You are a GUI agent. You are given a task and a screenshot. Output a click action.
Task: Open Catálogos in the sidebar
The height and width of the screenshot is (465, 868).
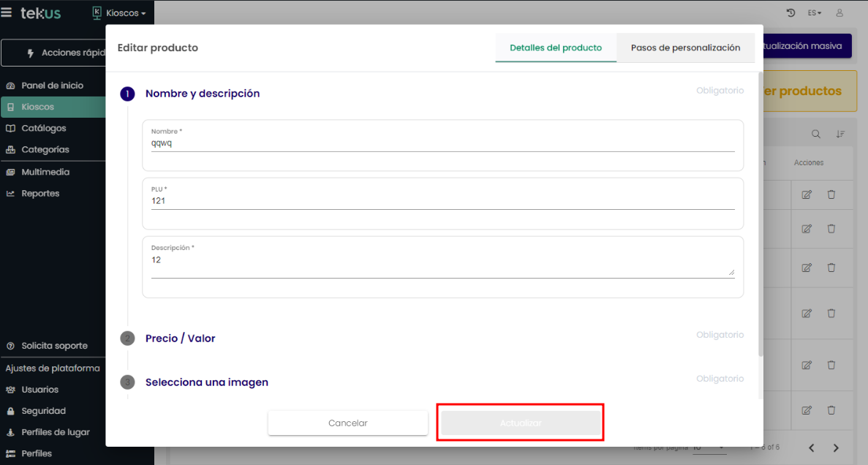44,128
